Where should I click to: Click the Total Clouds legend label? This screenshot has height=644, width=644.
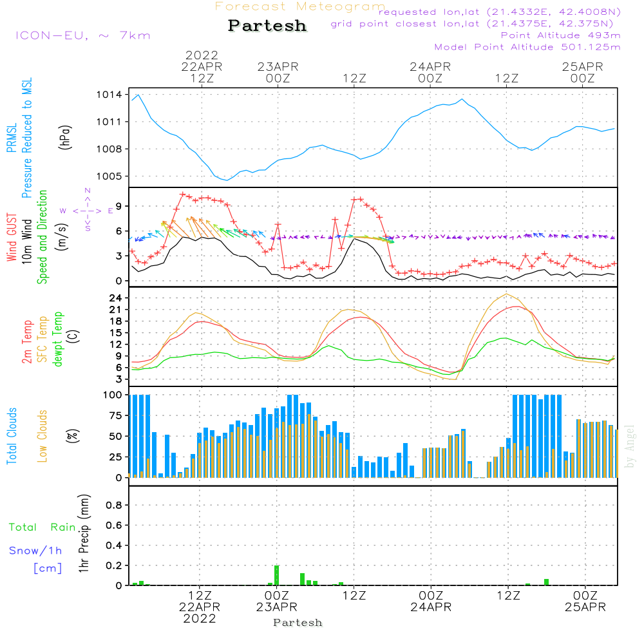[11, 436]
